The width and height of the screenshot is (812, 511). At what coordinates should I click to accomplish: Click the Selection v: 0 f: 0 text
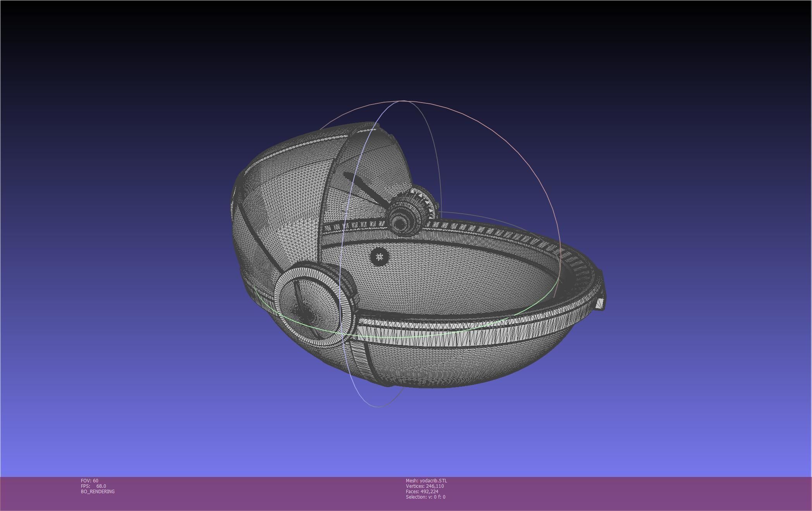[425, 497]
